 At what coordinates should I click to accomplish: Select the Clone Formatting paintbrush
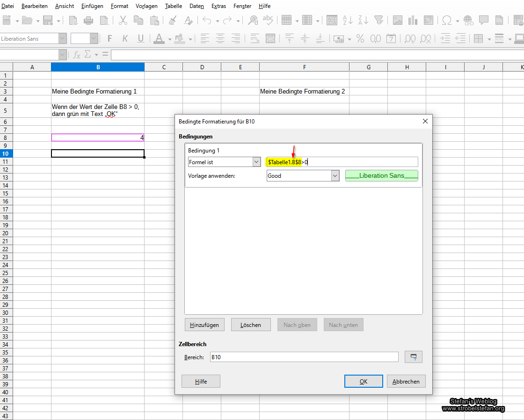(173, 21)
